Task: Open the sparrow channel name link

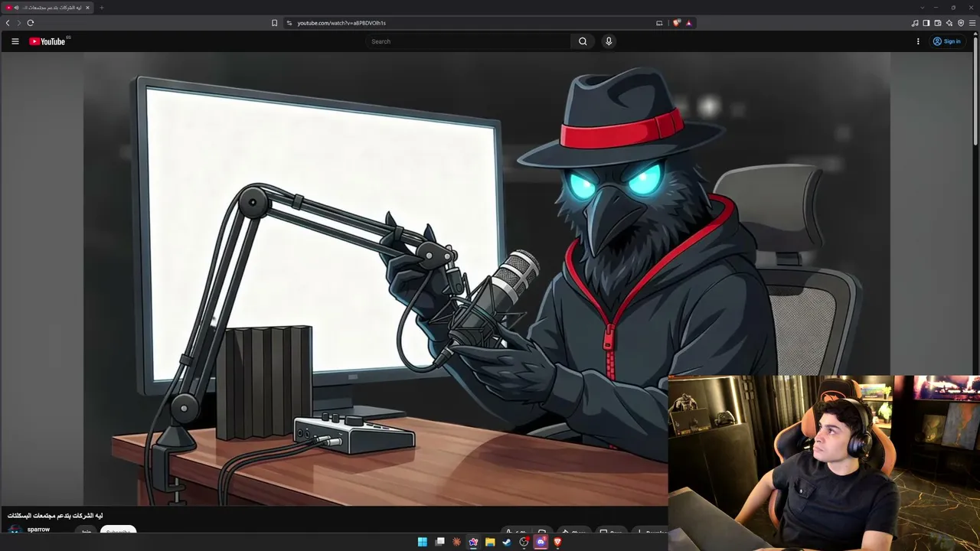Action: click(38, 530)
